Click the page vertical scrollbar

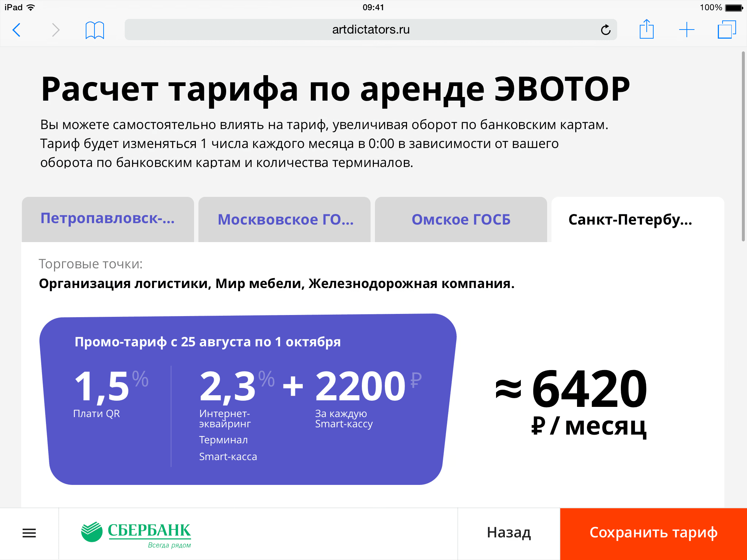tap(743, 146)
